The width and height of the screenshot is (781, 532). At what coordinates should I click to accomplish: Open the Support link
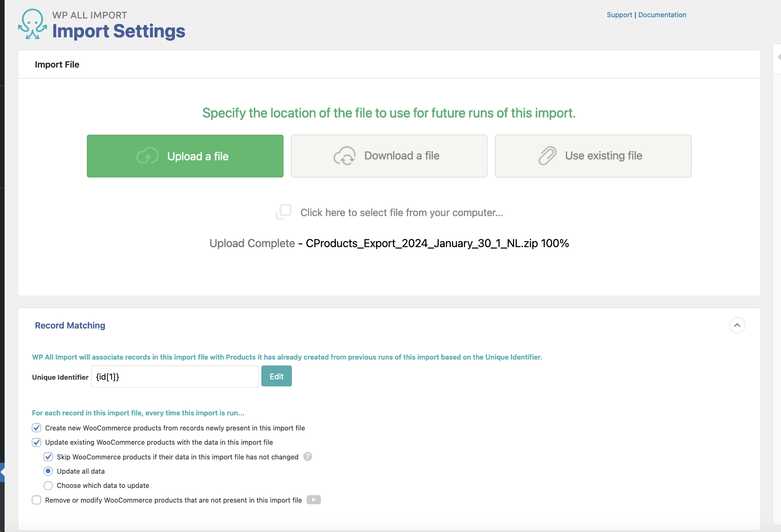coord(619,15)
